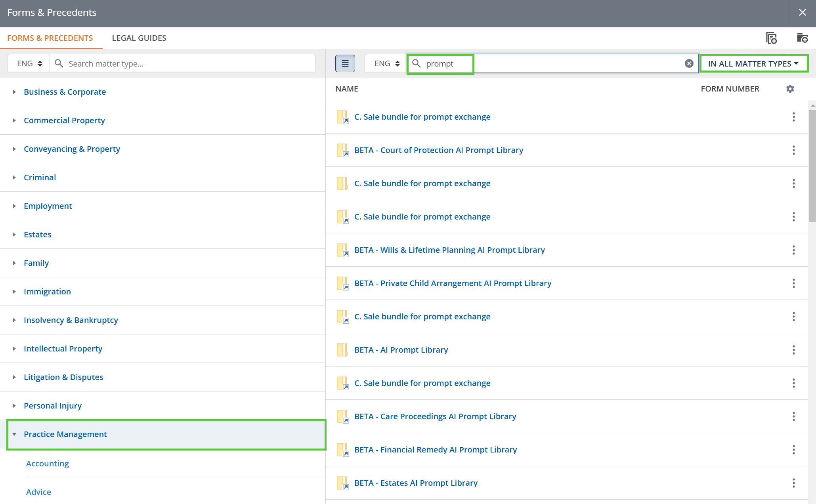Change language in results ENG selector
Viewport: 816px width, 504px height.
click(386, 63)
